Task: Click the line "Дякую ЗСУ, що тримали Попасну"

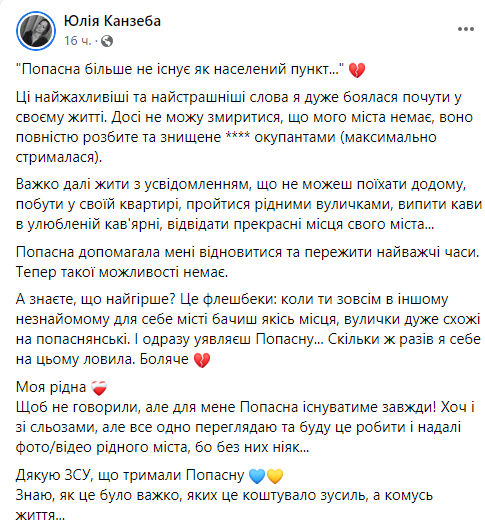Action: point(130,475)
